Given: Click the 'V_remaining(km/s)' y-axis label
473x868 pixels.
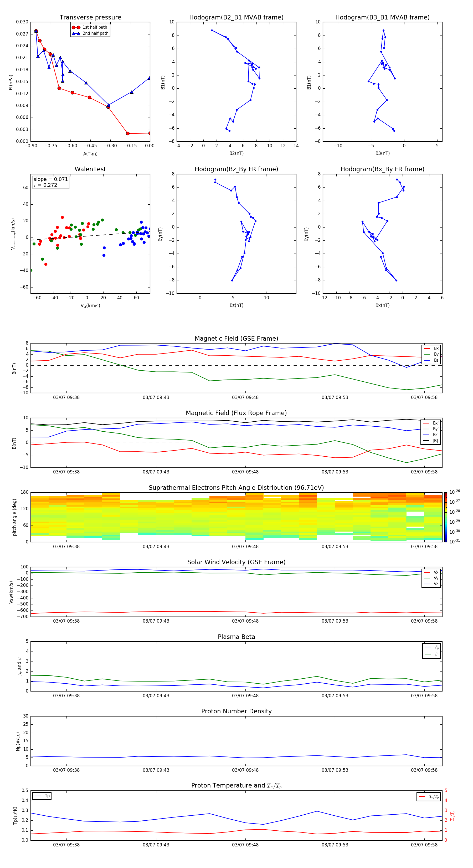Looking at the screenshot, I should pos(13,234).
